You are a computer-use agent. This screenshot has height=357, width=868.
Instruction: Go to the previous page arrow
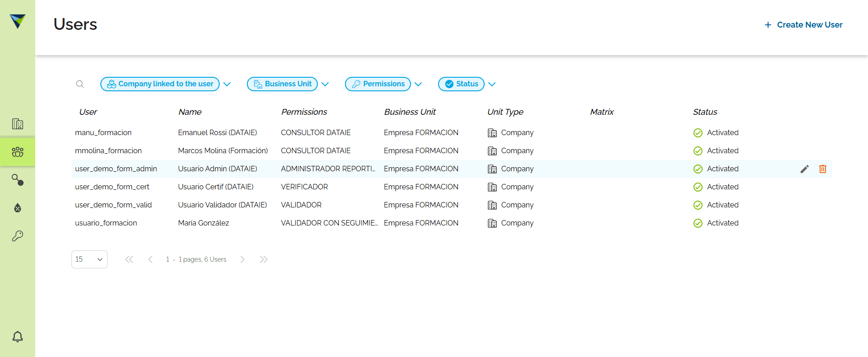151,259
